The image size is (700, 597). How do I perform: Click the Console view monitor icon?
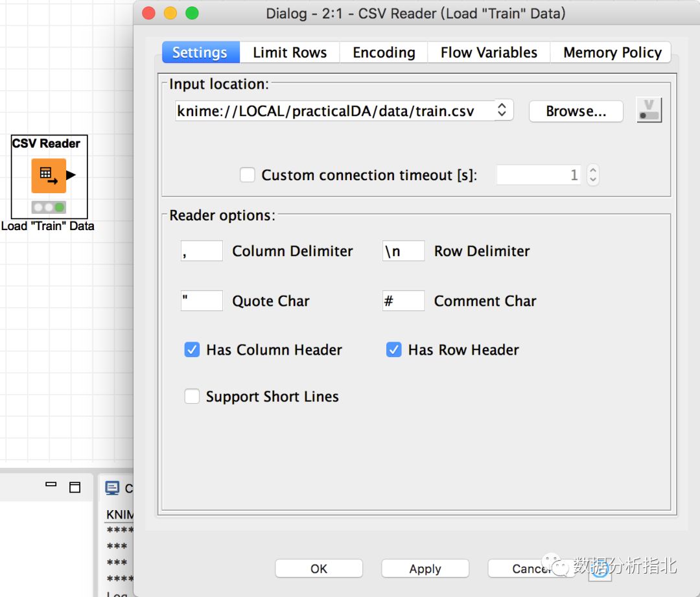[x=112, y=488]
